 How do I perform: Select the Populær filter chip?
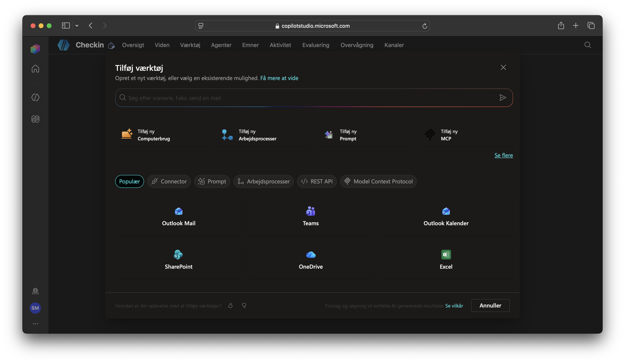pyautogui.click(x=129, y=181)
